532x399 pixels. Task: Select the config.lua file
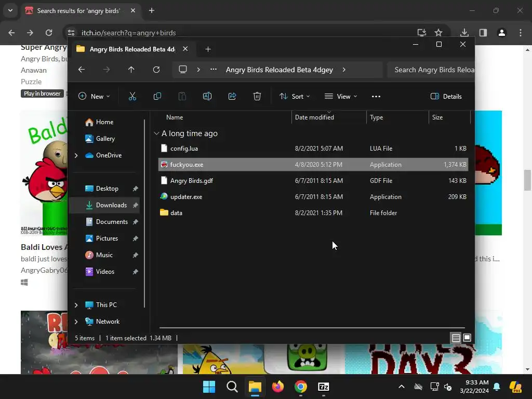(313, 149)
